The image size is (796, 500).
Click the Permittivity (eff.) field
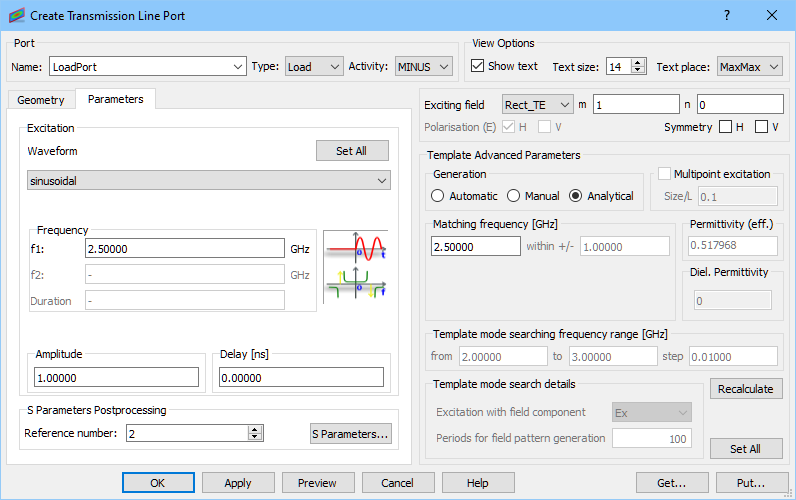click(733, 246)
